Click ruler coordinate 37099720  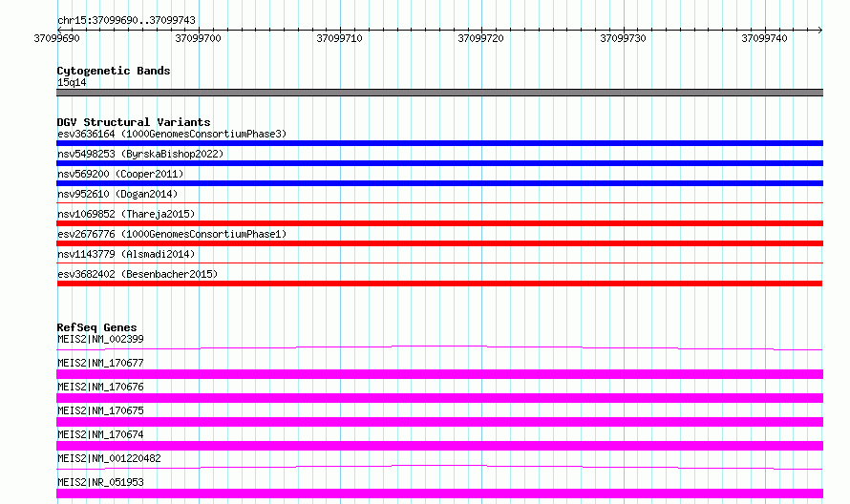click(x=480, y=38)
